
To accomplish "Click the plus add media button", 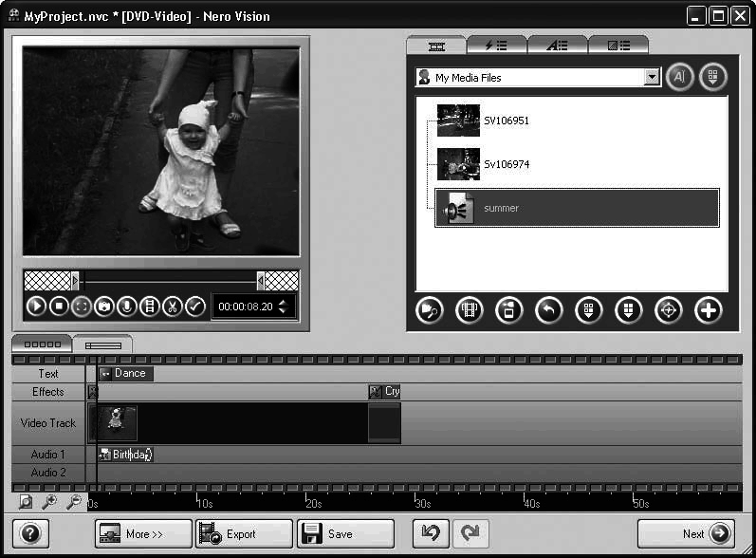I will click(x=708, y=310).
